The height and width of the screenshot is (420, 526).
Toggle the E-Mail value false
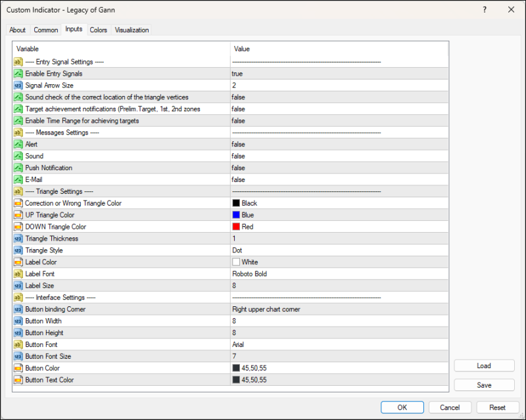click(238, 179)
